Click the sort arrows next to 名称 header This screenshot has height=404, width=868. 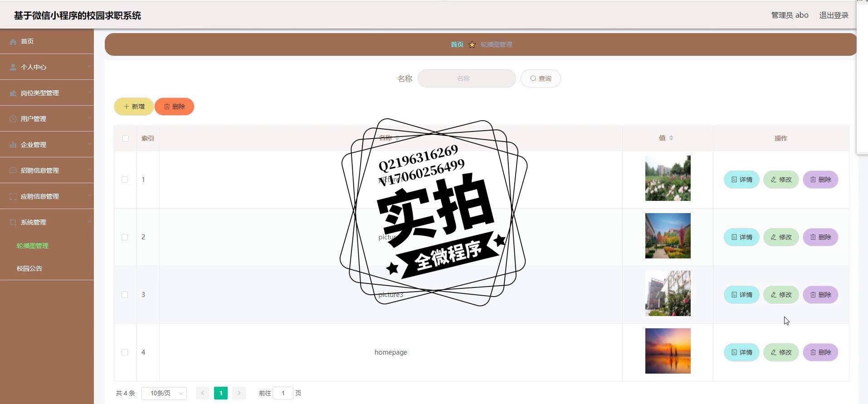tap(397, 138)
